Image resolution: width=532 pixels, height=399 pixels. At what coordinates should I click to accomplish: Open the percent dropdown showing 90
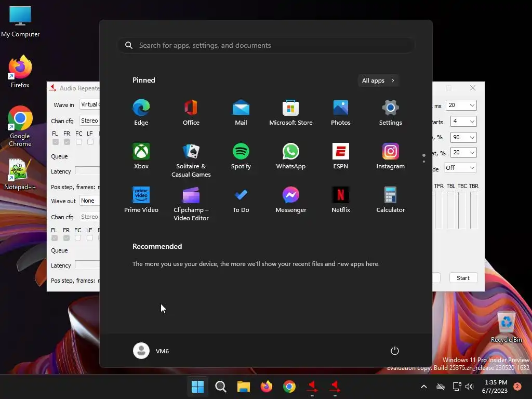pyautogui.click(x=463, y=137)
